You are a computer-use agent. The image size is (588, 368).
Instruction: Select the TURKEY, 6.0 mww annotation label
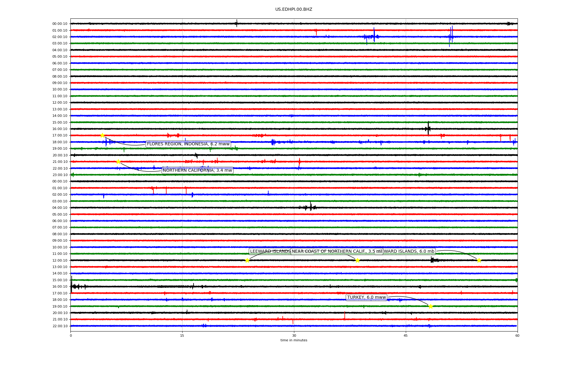366,297
